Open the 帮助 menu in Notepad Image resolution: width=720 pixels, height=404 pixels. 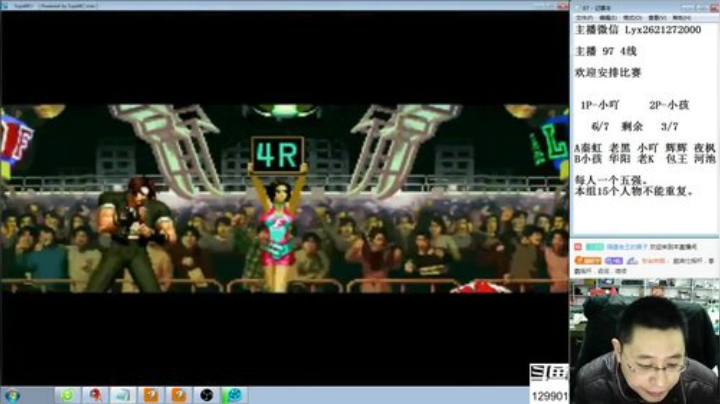tap(682, 18)
